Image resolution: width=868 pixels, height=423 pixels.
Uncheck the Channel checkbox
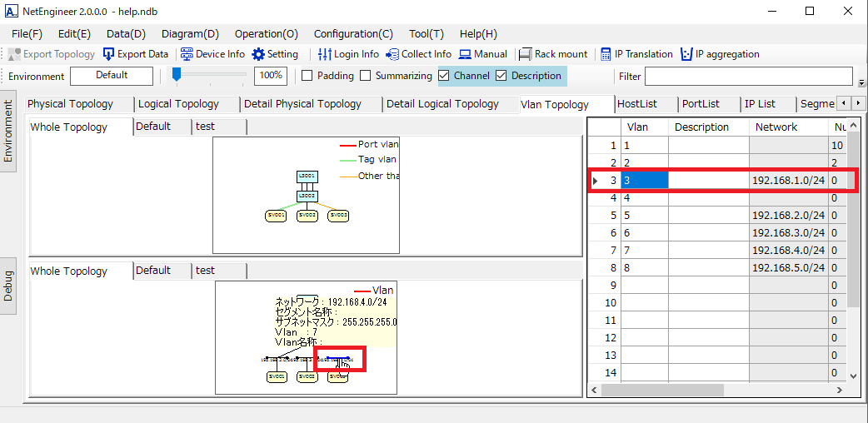pos(444,76)
